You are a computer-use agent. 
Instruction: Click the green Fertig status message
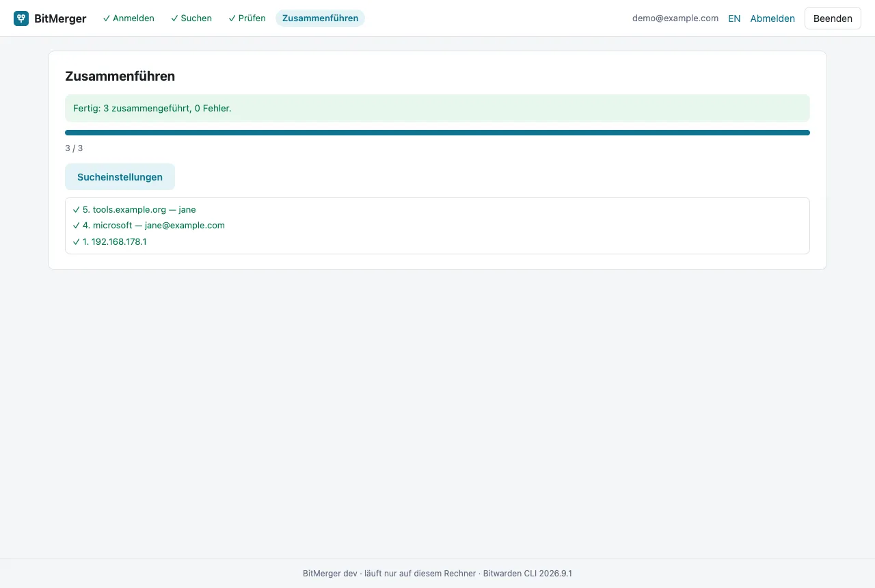(x=437, y=108)
